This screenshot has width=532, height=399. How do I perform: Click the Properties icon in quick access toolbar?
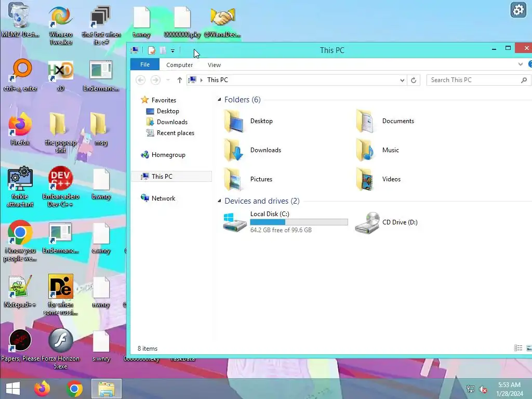click(x=152, y=50)
